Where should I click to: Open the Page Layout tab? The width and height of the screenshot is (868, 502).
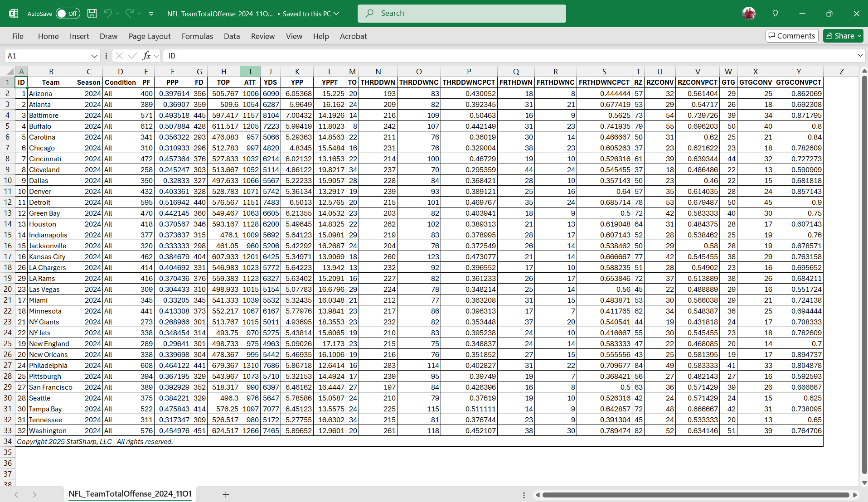pyautogui.click(x=150, y=36)
